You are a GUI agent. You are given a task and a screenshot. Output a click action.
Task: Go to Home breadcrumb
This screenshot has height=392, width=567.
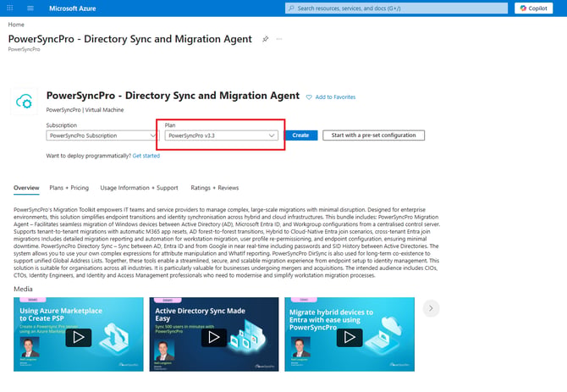click(16, 25)
